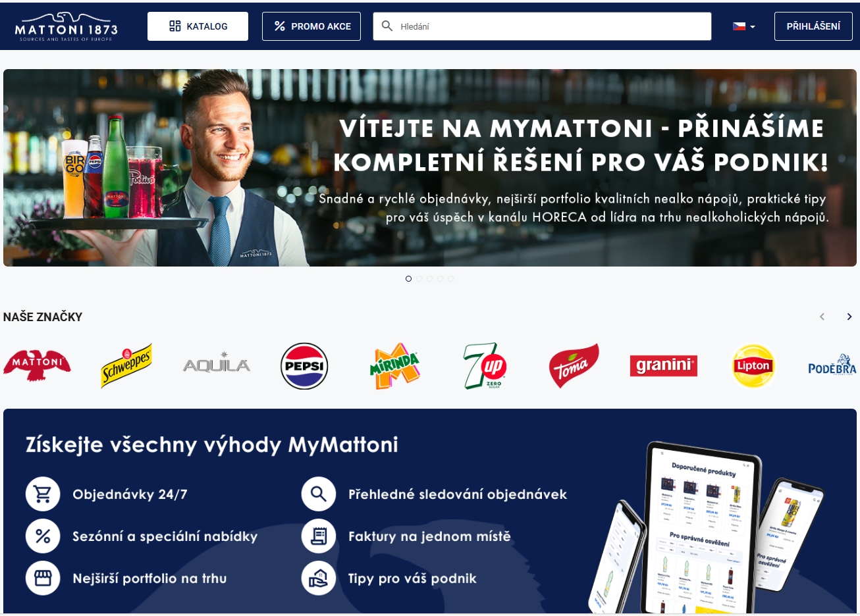
Task: Expand the Czech flag language dropdown
Action: pos(744,26)
